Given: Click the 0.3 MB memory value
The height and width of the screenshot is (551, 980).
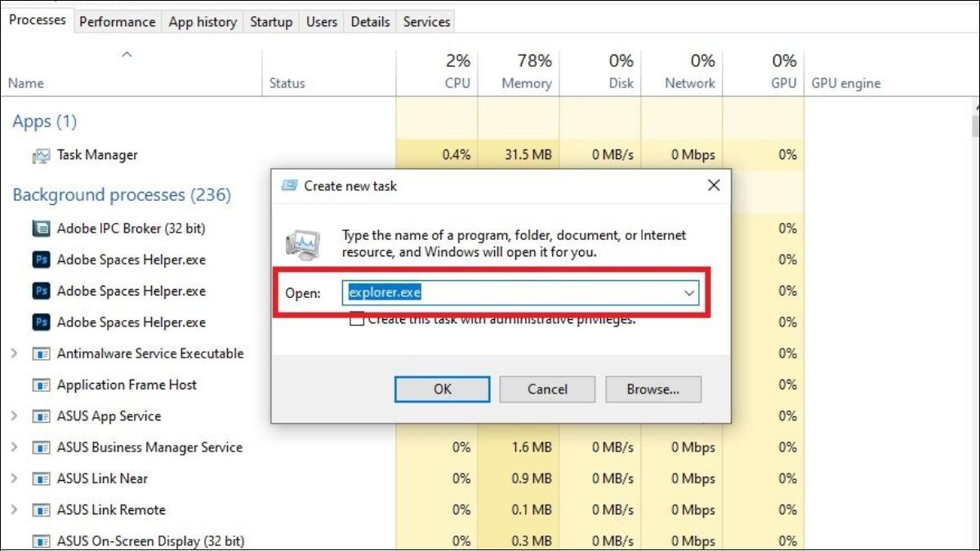Looking at the screenshot, I should (x=531, y=541).
